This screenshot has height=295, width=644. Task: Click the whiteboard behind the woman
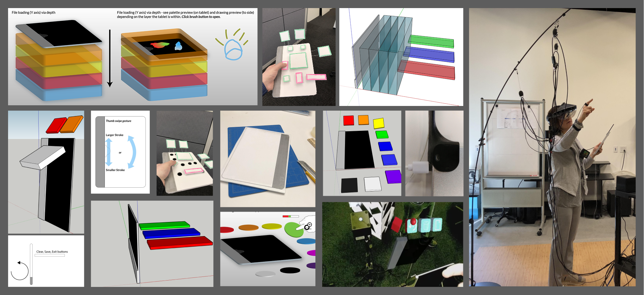click(x=512, y=138)
